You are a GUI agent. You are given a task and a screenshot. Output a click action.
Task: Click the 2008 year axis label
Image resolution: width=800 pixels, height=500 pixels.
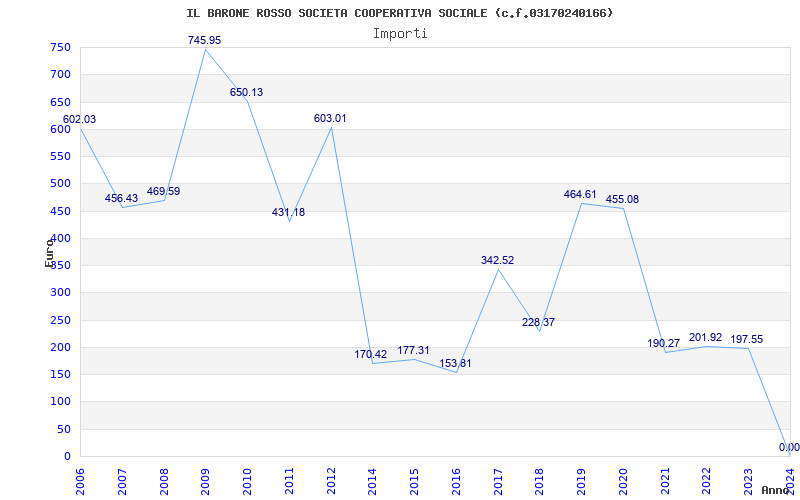[164, 482]
